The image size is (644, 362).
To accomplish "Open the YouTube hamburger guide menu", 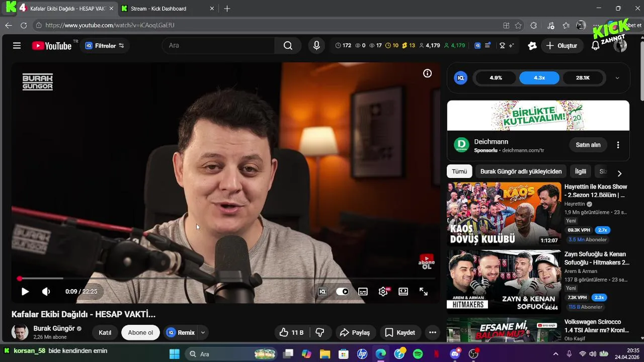I will coord(17,46).
